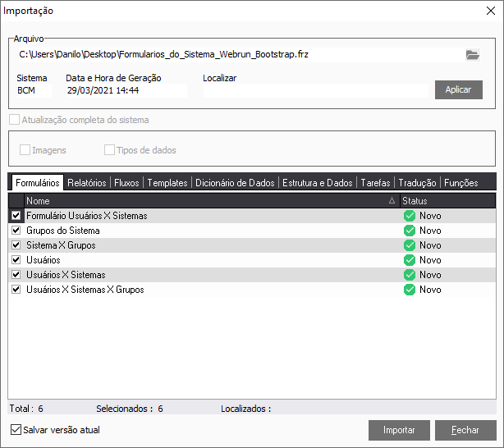Screen dimensions: 504x448
Task: Toggle the Sistema X Grupos checkbox
Action: (x=16, y=245)
